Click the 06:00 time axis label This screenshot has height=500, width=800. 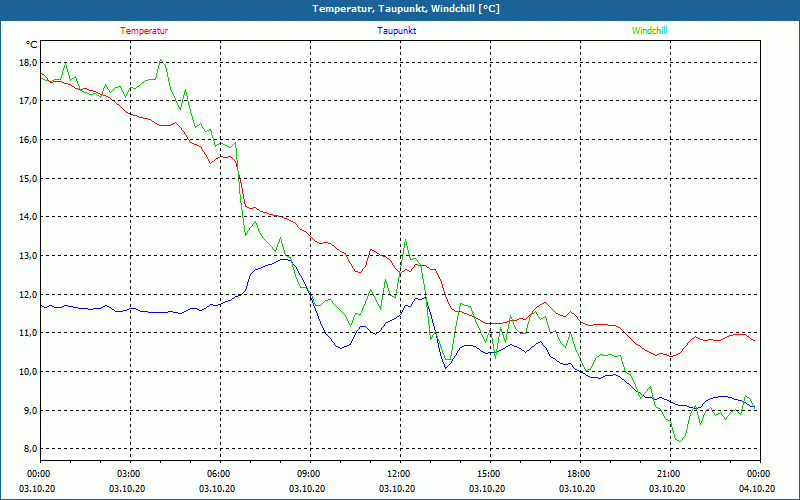pyautogui.click(x=217, y=473)
